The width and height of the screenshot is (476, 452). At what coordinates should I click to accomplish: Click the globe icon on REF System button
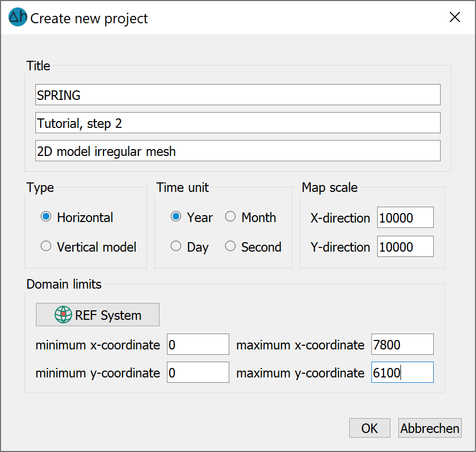(x=63, y=315)
